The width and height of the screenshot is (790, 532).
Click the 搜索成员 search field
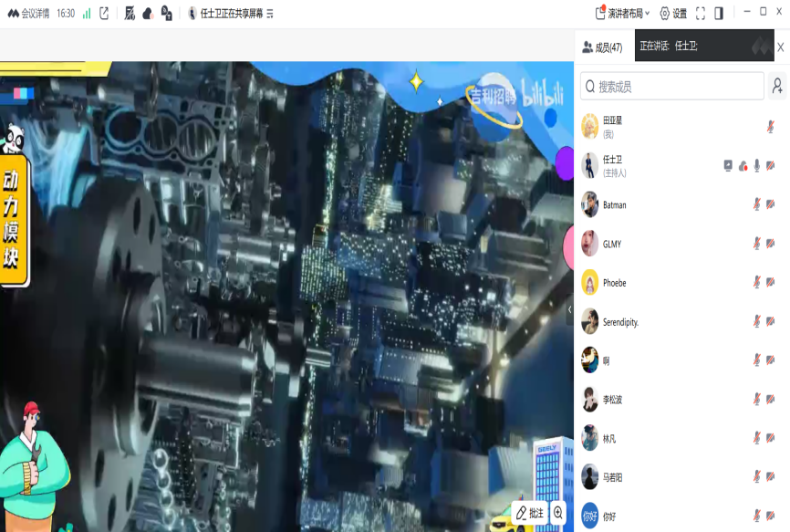coord(677,87)
